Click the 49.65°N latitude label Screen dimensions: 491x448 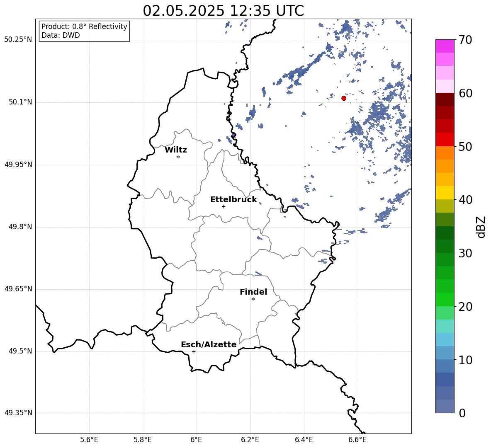click(19, 288)
